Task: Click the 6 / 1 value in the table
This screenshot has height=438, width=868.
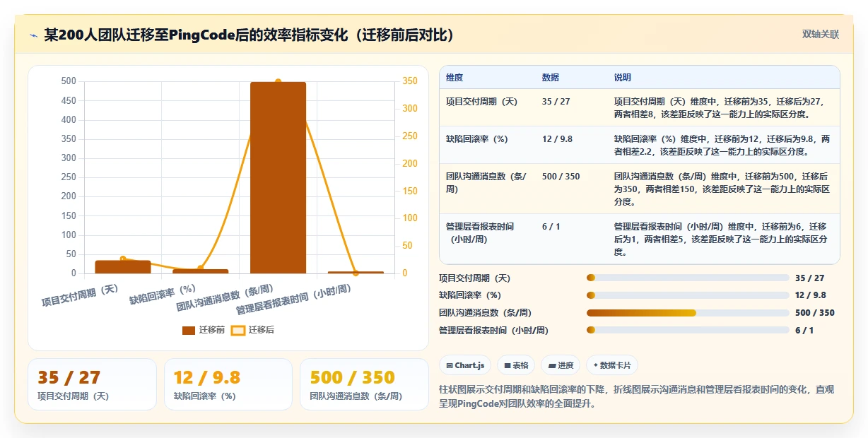Action: 550,227
